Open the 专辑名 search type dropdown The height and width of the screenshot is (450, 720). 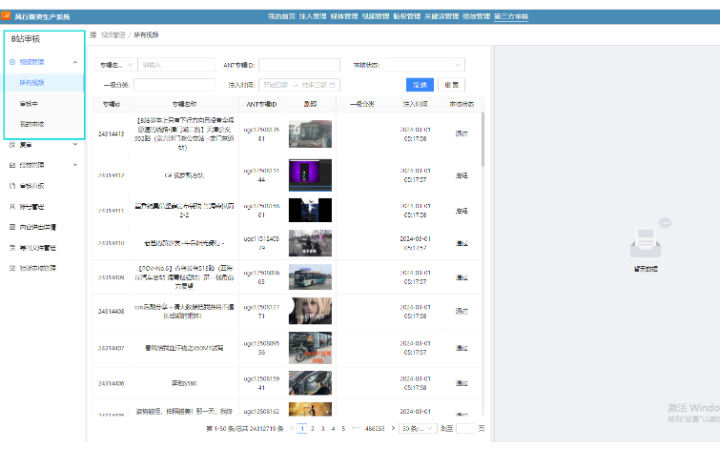[116, 65]
